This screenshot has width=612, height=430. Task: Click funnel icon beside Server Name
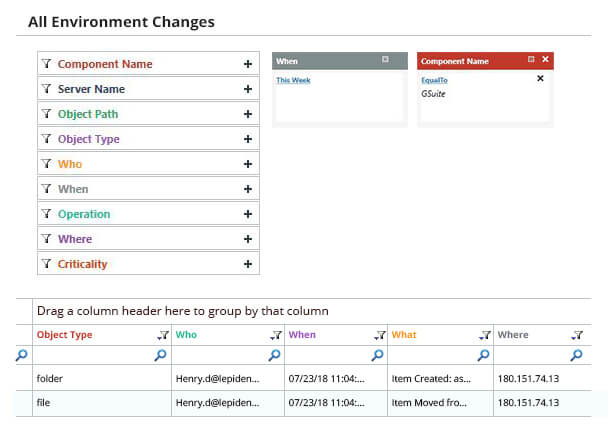46,88
